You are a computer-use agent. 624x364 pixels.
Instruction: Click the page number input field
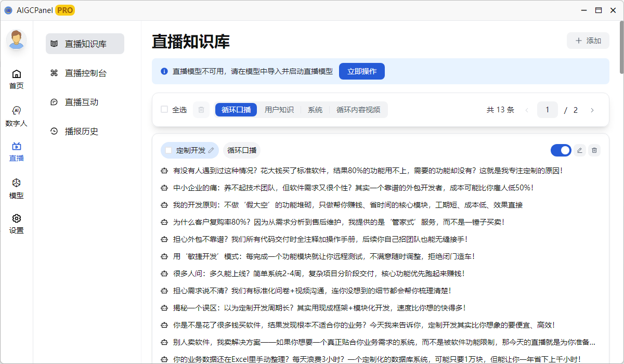(x=548, y=110)
